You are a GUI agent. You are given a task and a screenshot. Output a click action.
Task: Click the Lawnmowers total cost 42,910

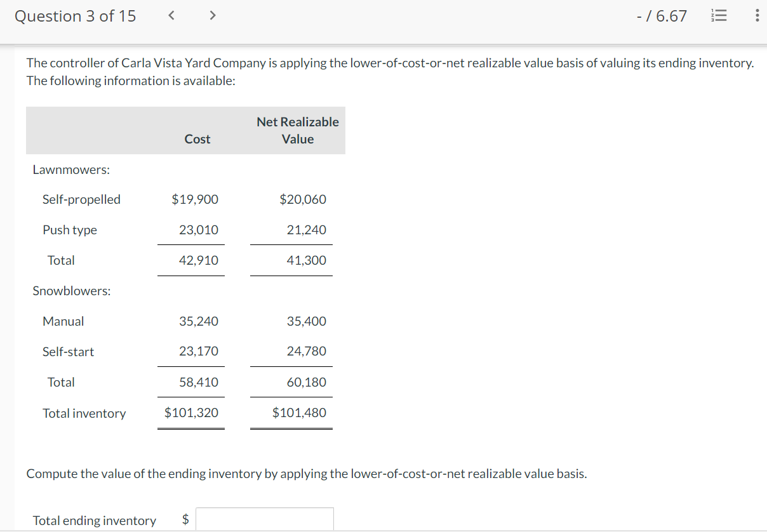tap(199, 260)
